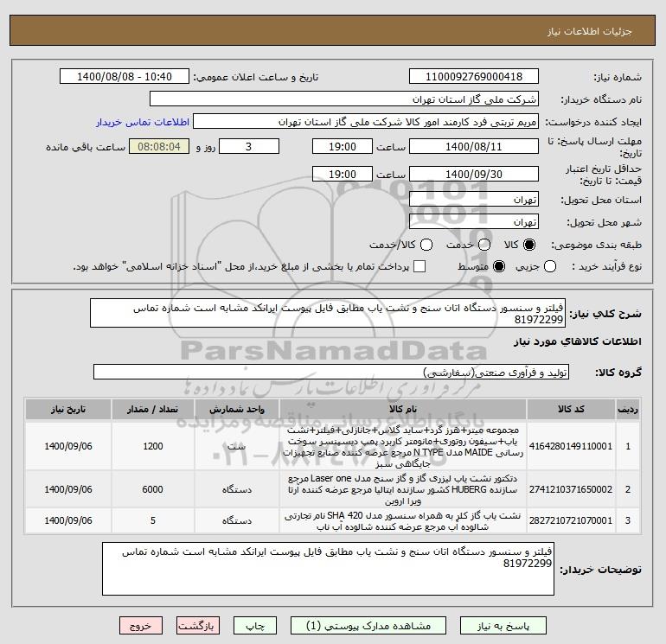666x644 pixels.
Task: Select the متوسط purchase type radio
Action: (x=499, y=266)
